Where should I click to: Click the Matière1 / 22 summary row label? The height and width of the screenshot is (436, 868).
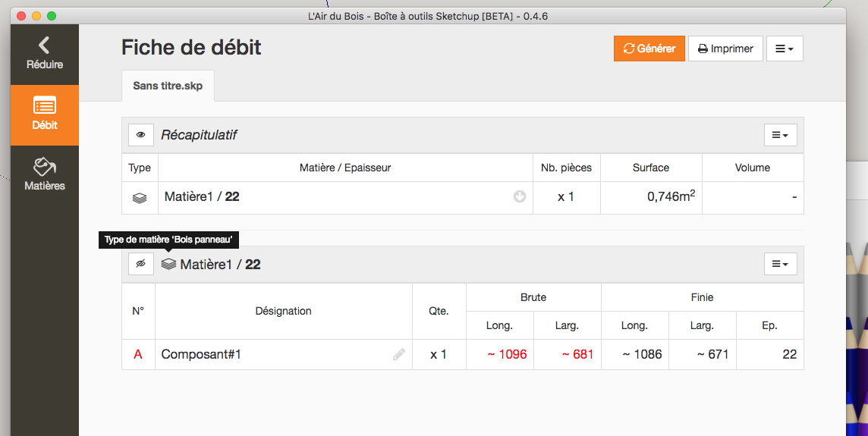click(x=202, y=196)
